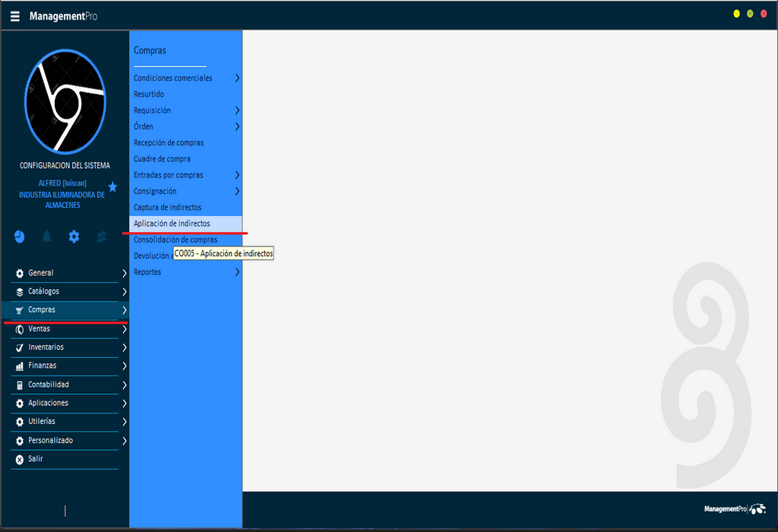Viewport: 778px width, 532px height.
Task: Click the favorite star next to ALFRED
Action: coord(112,186)
